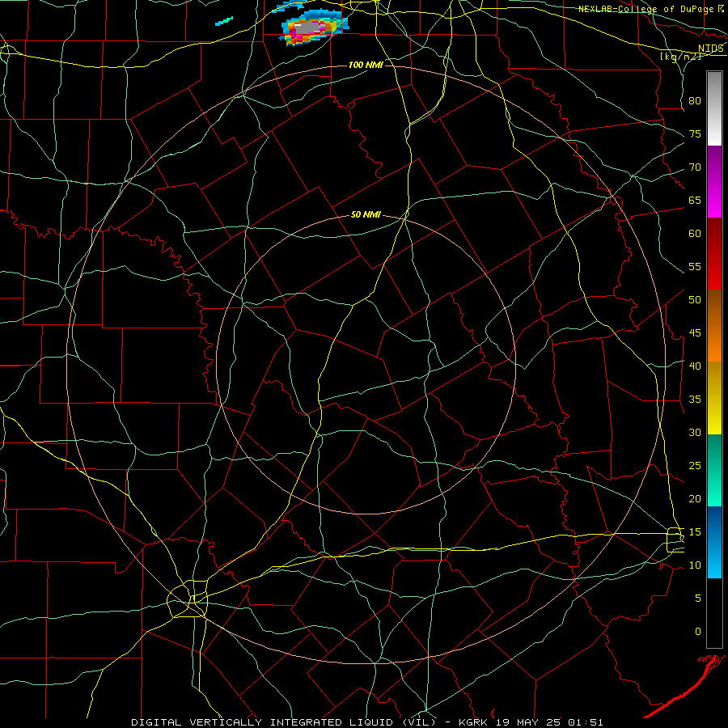Click the 30 value on the scale
Image resolution: width=728 pixels, height=728 pixels.
point(695,432)
